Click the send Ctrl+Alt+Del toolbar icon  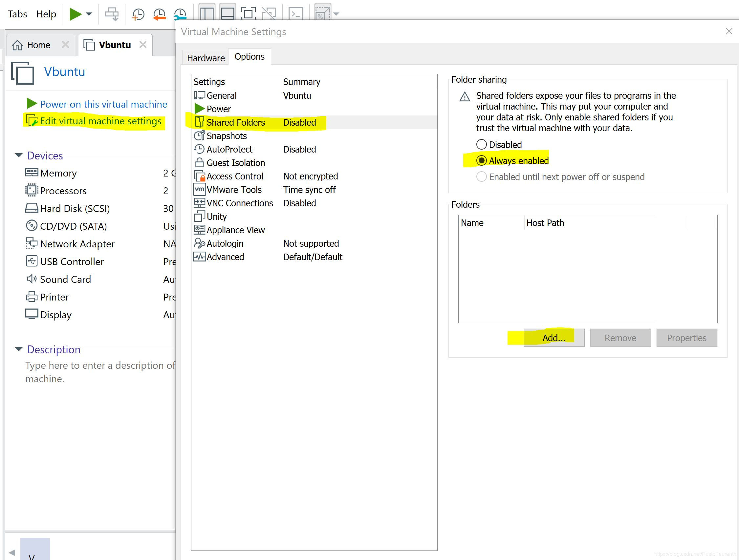coord(112,14)
